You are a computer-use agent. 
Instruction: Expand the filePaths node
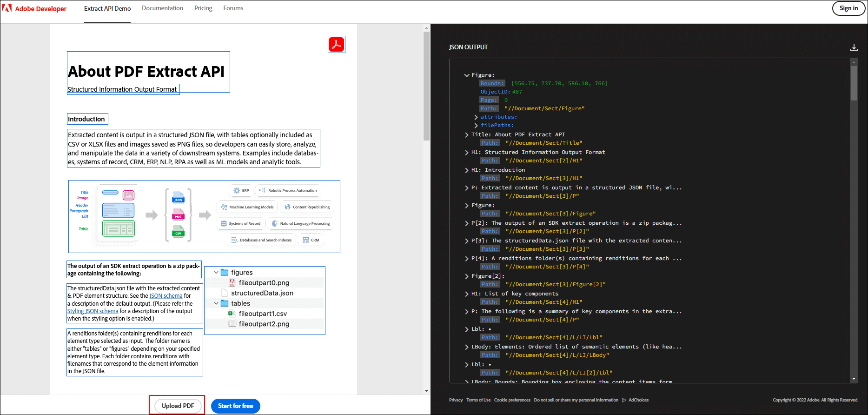pyautogui.click(x=476, y=126)
